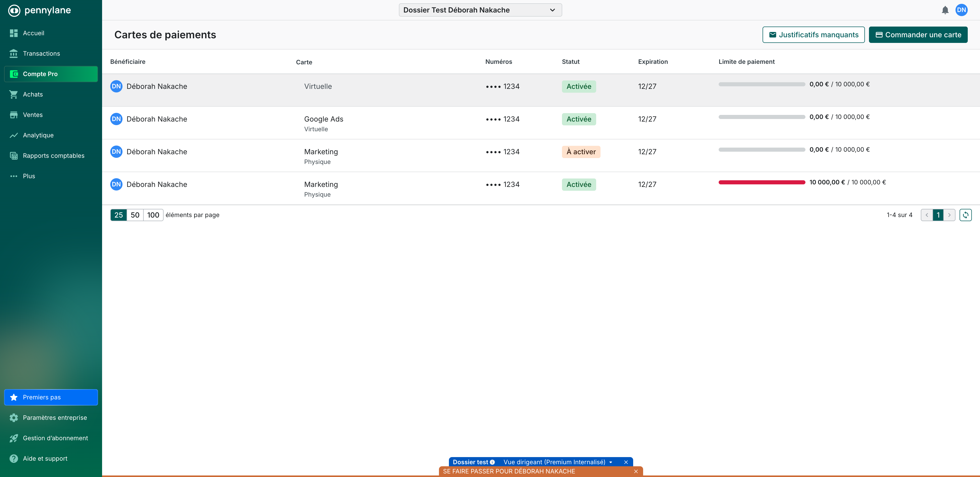Click Justificatifs manquants button

tap(813, 35)
